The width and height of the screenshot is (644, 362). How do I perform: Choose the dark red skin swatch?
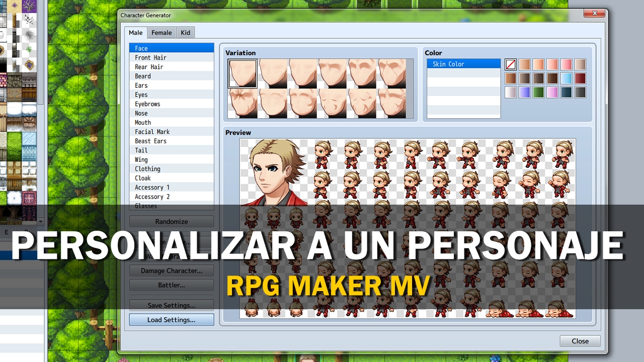click(581, 78)
